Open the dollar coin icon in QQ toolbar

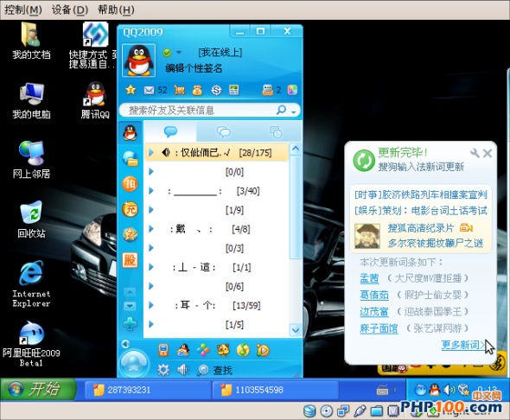tap(216, 90)
